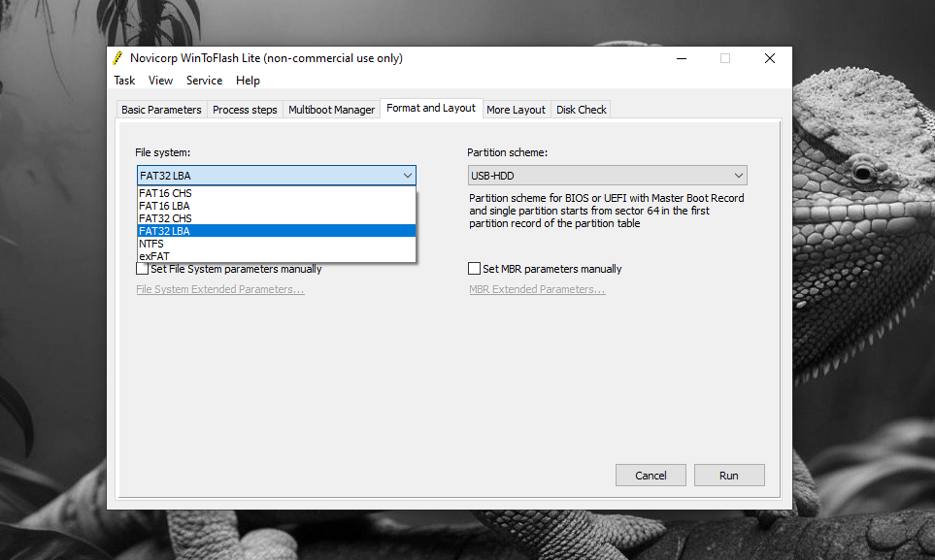Open MBR Extended Parameters link
935x560 pixels.
tap(537, 289)
